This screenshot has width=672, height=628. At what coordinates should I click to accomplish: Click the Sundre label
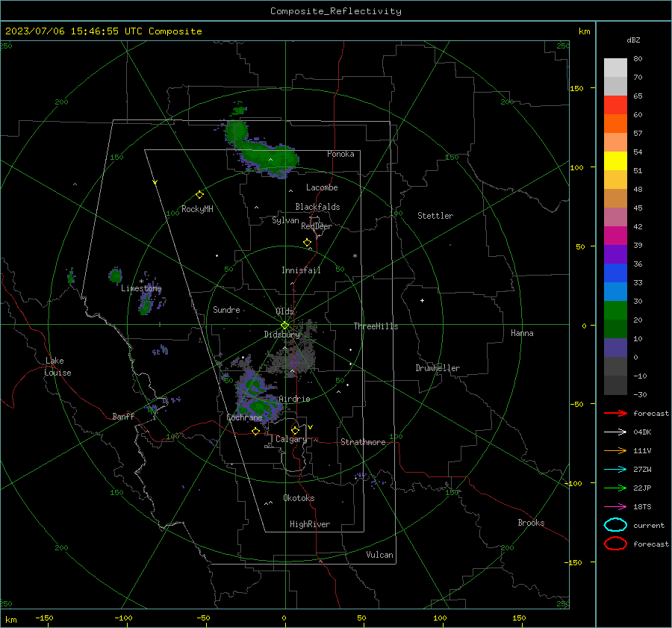(x=226, y=309)
